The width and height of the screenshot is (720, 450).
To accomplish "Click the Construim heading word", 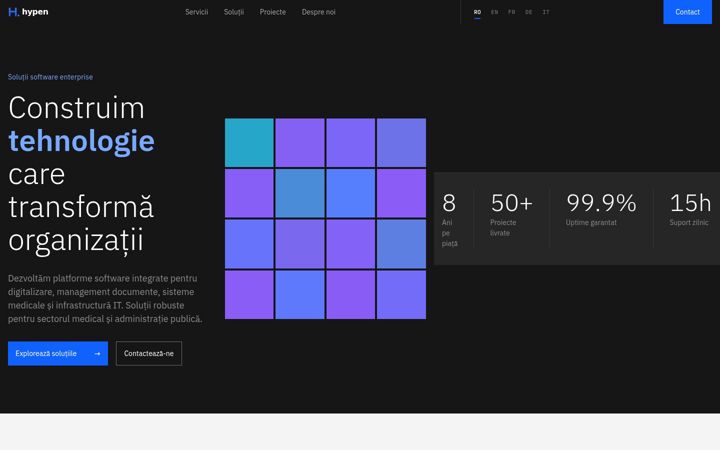I will [76, 108].
